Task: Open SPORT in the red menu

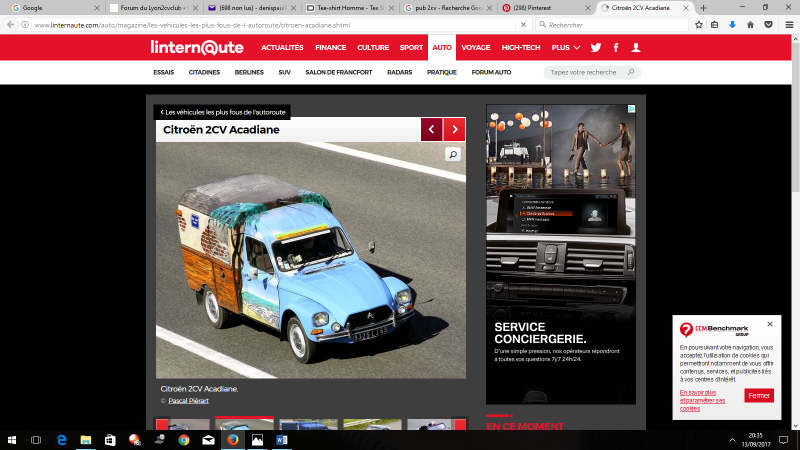Action: 411,47
